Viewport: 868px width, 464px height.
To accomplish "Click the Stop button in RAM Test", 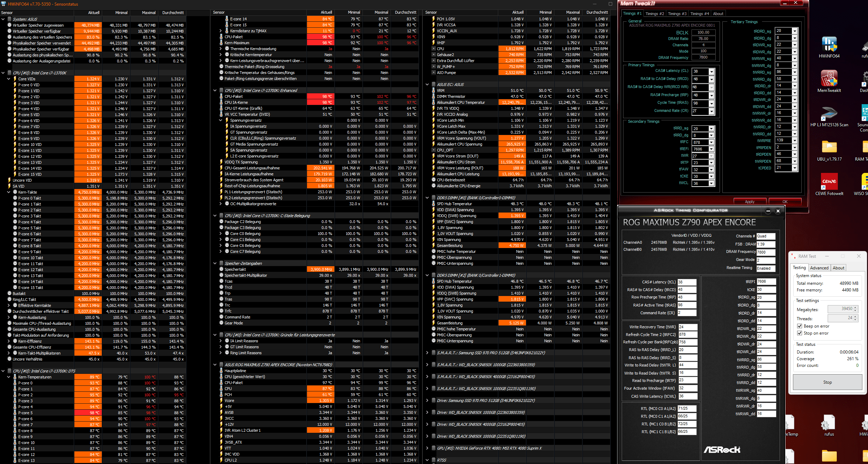I will tap(827, 382).
